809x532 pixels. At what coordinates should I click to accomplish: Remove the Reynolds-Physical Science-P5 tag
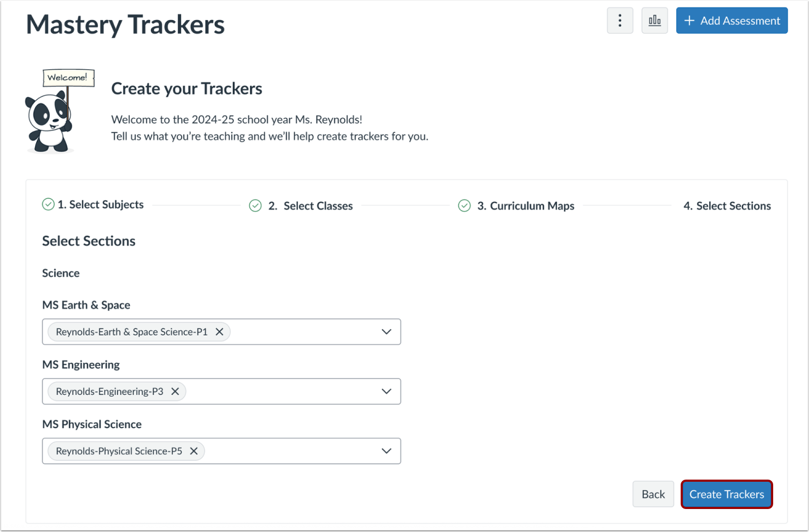[x=194, y=451]
